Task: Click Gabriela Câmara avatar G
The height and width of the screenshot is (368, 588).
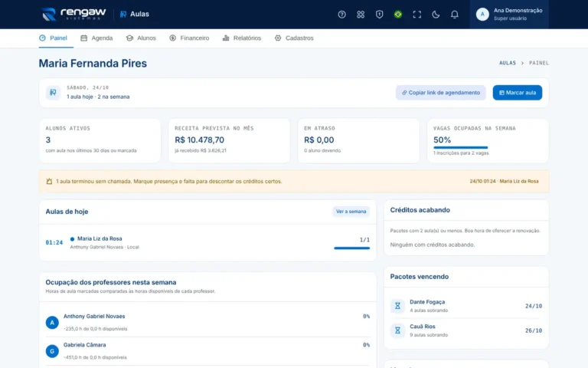Action: (x=52, y=351)
